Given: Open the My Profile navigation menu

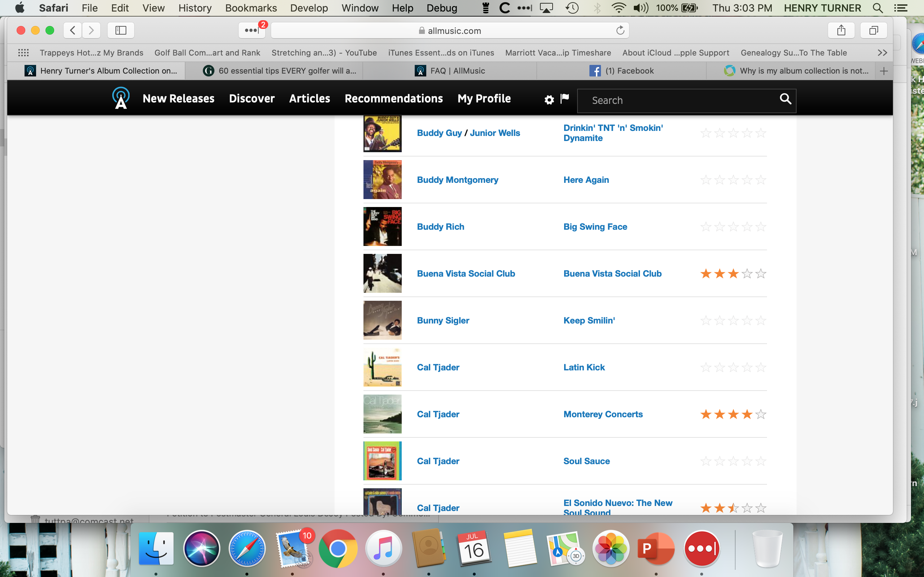Looking at the screenshot, I should (x=484, y=98).
